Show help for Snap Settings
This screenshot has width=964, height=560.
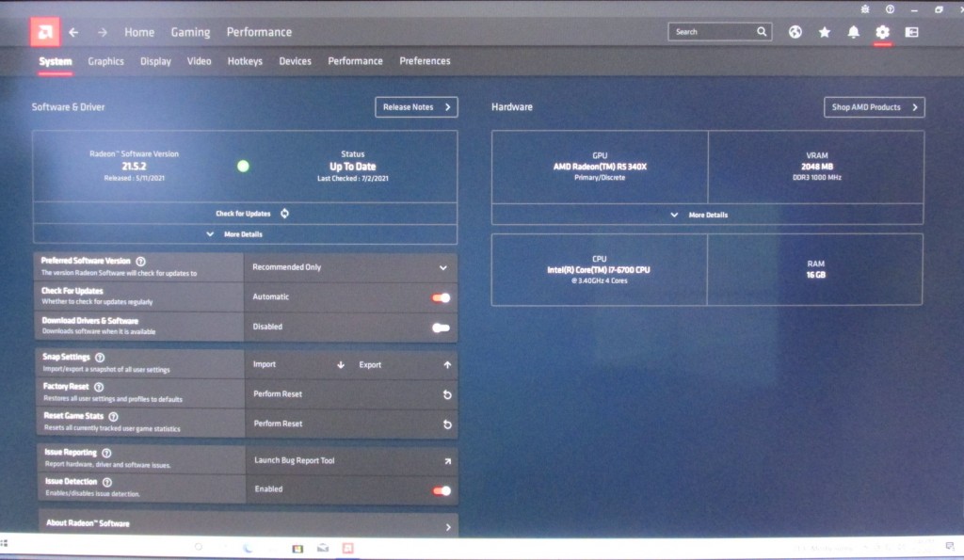point(100,357)
